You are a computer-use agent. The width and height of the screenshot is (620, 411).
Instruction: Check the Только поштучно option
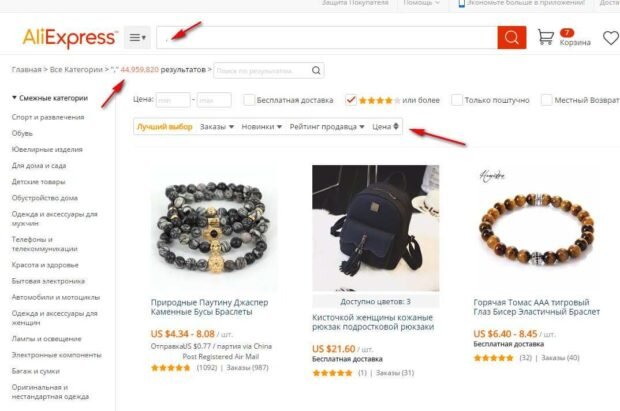point(457,100)
